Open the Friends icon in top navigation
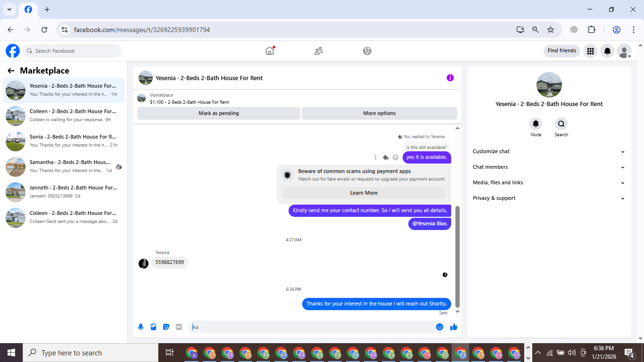The image size is (644, 362). (319, 51)
